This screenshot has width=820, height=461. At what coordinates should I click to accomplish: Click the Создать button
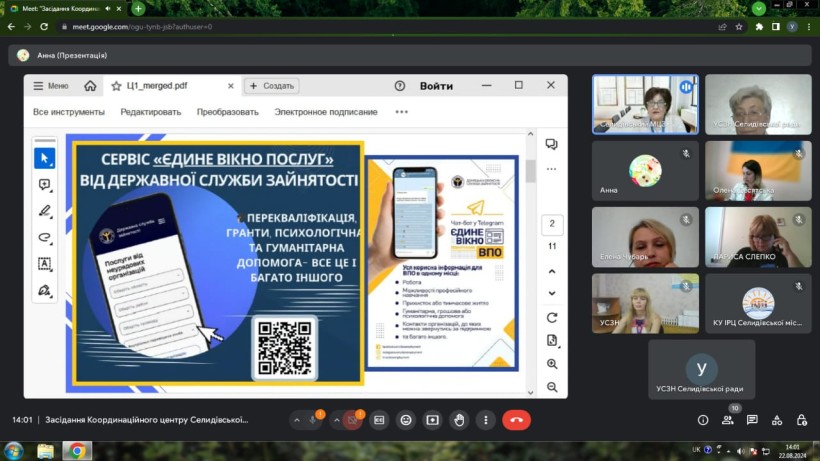[x=272, y=86]
